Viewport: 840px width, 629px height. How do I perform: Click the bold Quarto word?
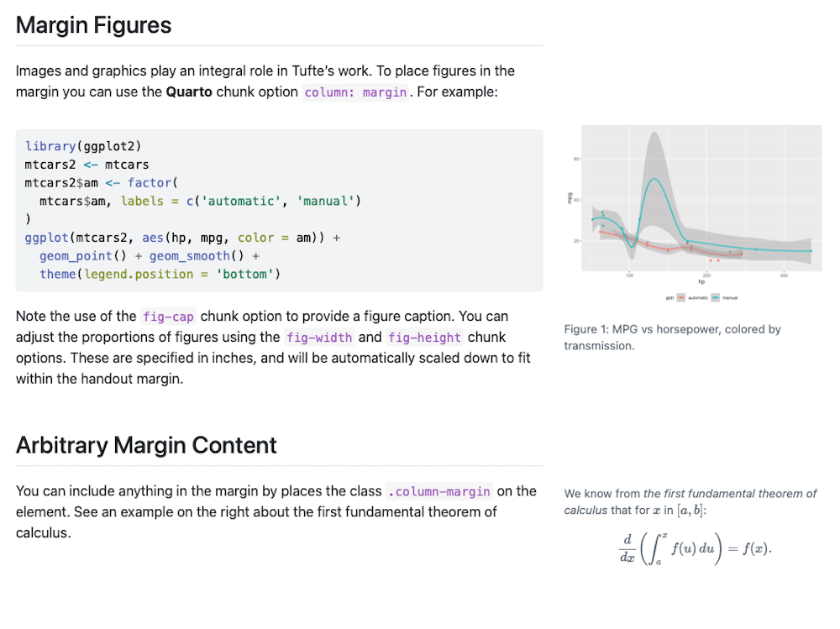(189, 92)
